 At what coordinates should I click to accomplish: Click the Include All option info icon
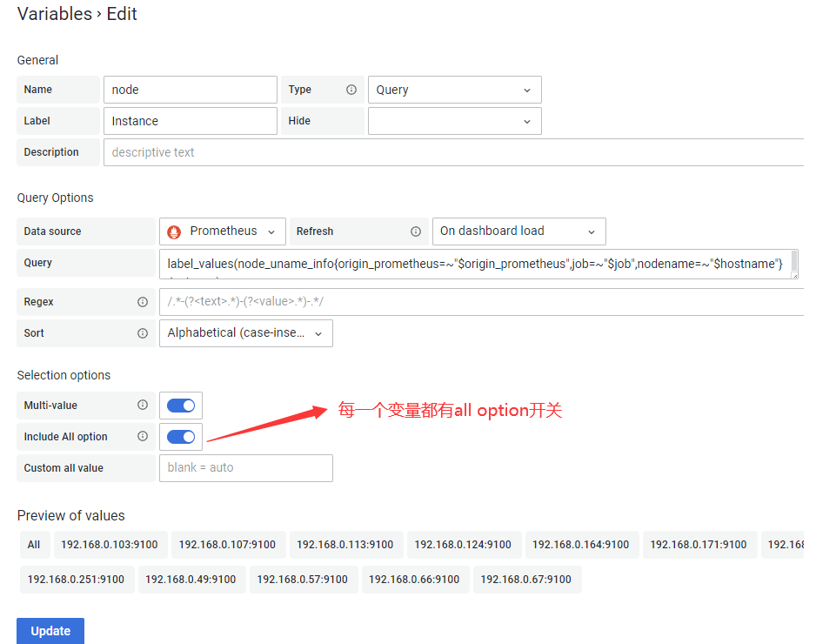[x=143, y=437]
